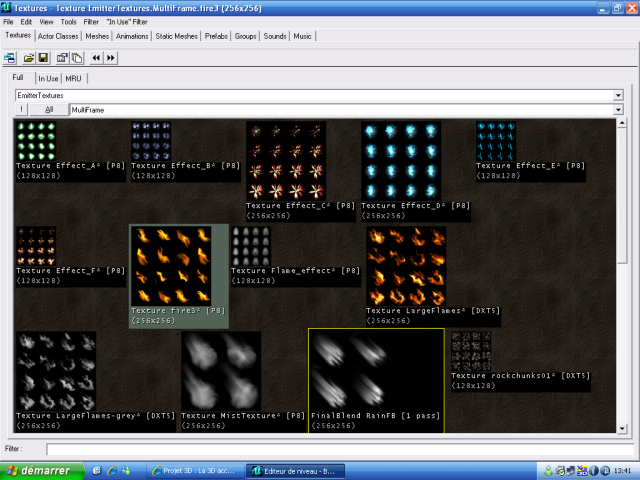Switch to the Actor Classes tab
The height and width of the screenshot is (480, 640).
tap(58, 36)
